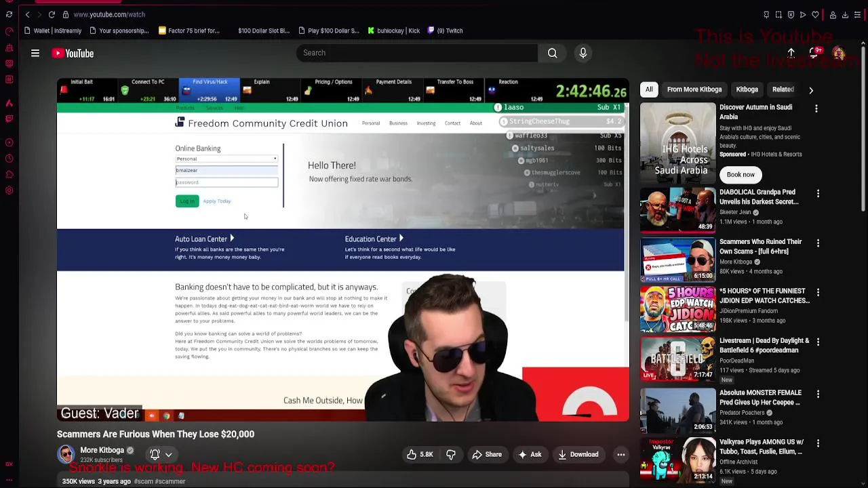The height and width of the screenshot is (488, 868).
Task: Add page to bookmarks with heart icon
Action: (815, 14)
